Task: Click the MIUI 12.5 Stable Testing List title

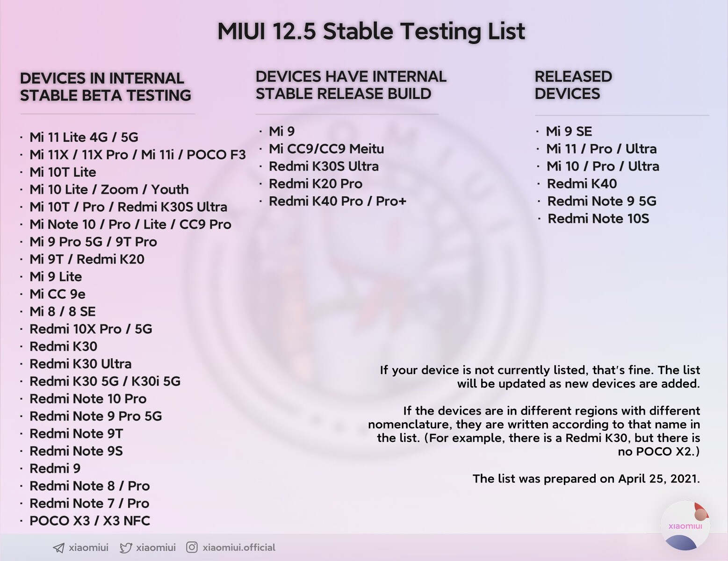Action: (371, 31)
